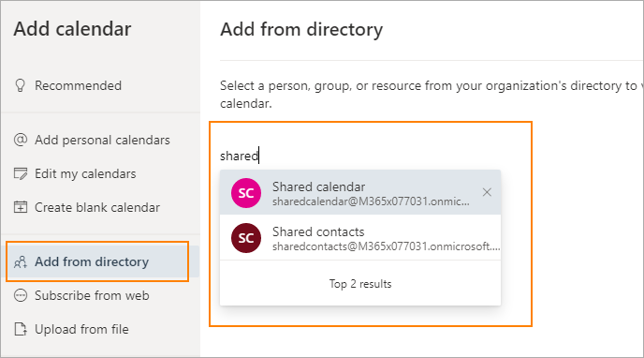644x358 pixels.
Task: Click the Upload from file document icon
Action: pos(21,329)
